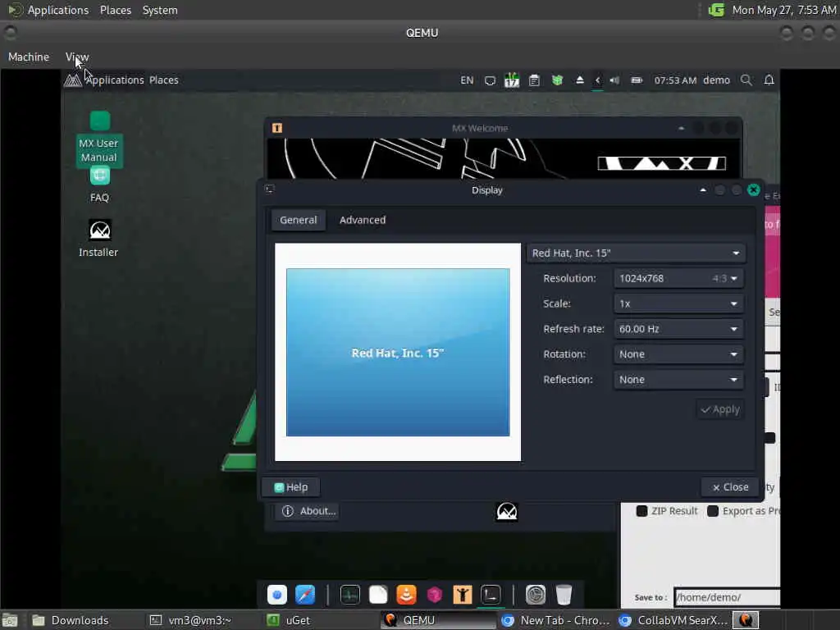Open the notifications bell icon
The image size is (840, 630).
[x=769, y=80]
